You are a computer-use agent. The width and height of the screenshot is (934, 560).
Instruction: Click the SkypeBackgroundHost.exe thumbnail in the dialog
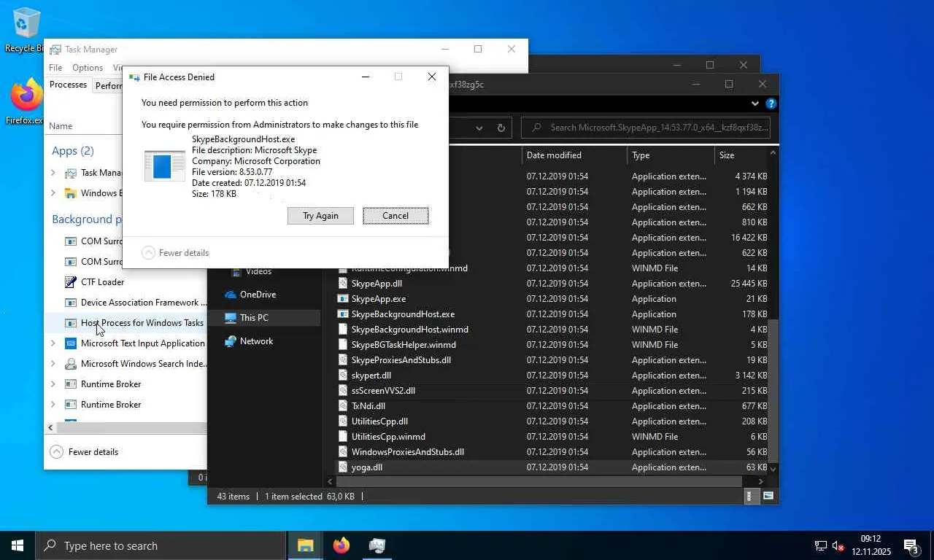tap(164, 166)
